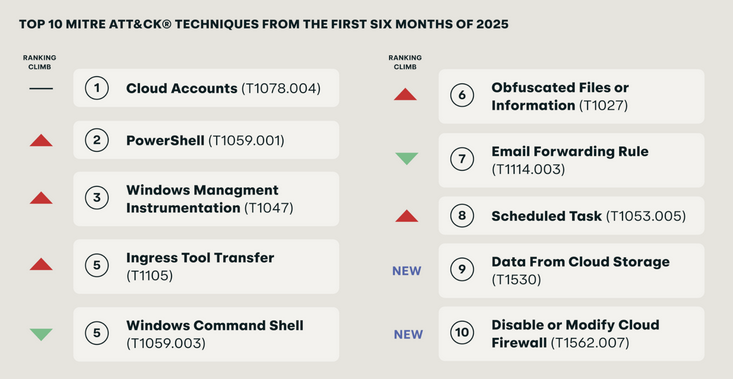Select the Data From Cloud Storage card

pos(571,270)
